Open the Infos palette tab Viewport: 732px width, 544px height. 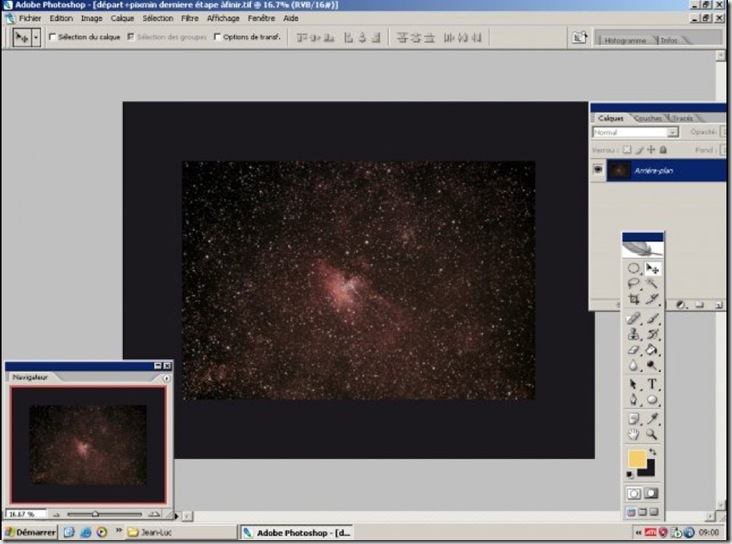(669, 40)
